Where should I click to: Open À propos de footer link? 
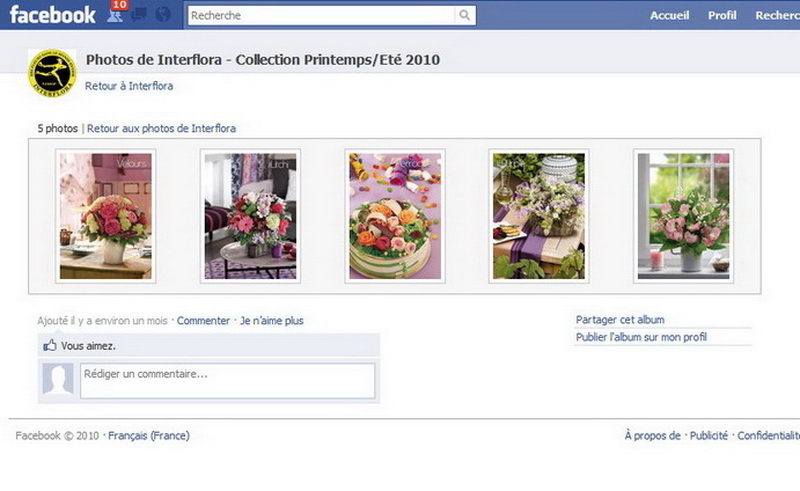pyautogui.click(x=653, y=435)
